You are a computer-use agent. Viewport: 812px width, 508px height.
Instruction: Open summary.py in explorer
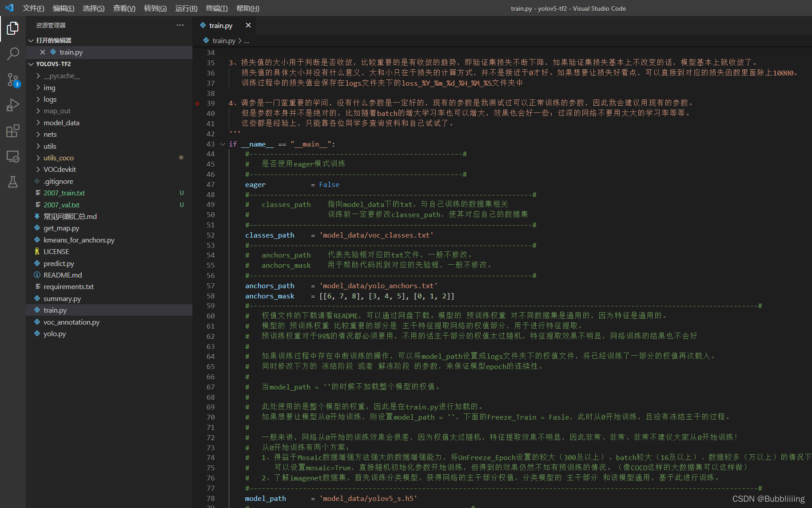(x=109, y=298)
